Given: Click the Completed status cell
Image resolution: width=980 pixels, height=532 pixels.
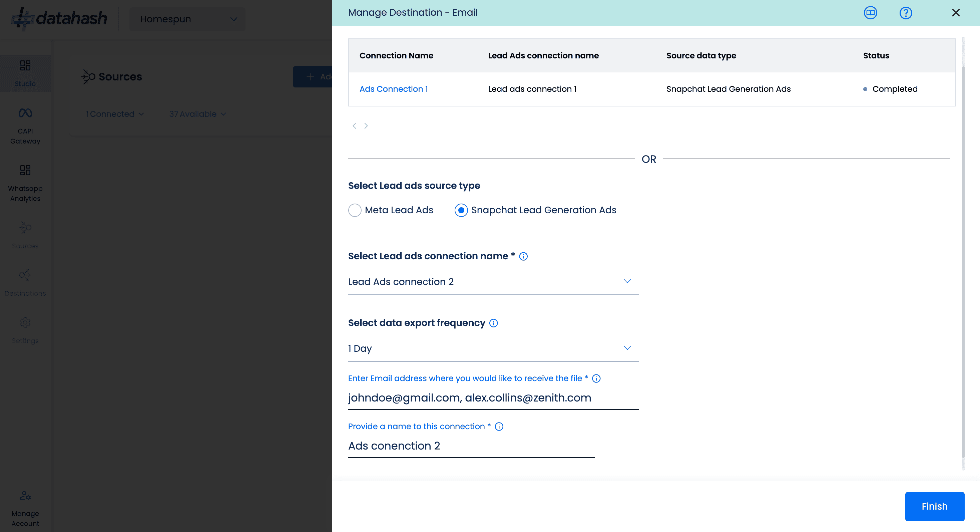Looking at the screenshot, I should (x=890, y=89).
